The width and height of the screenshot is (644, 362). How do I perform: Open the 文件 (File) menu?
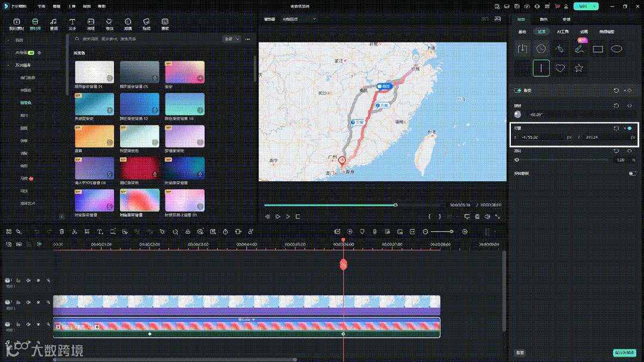tap(42, 6)
